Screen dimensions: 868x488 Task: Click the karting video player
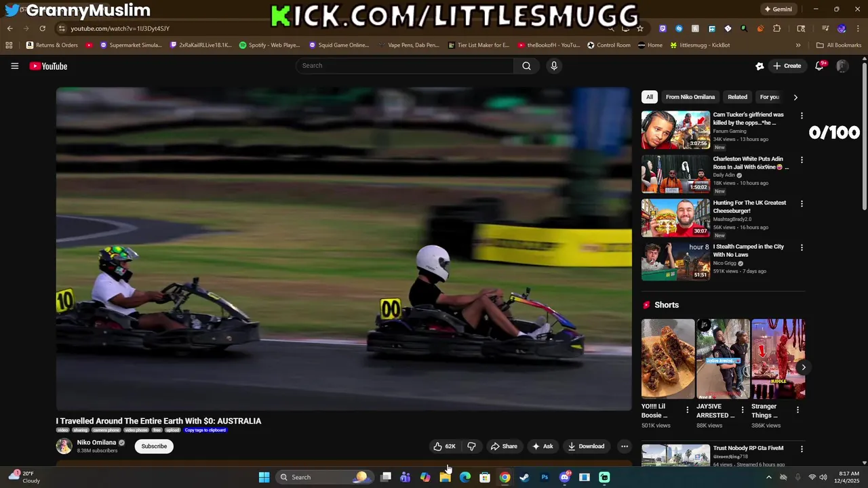click(x=344, y=249)
